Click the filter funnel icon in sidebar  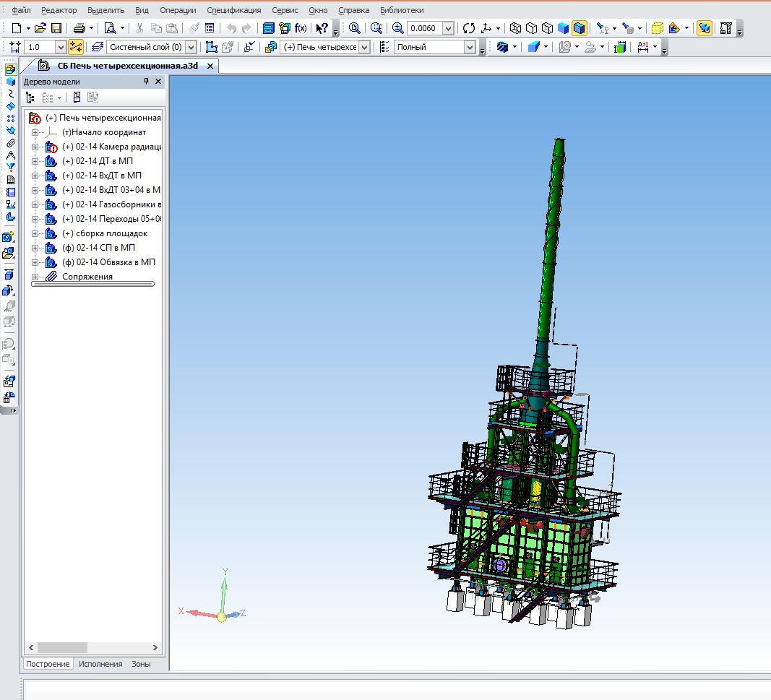[10, 167]
